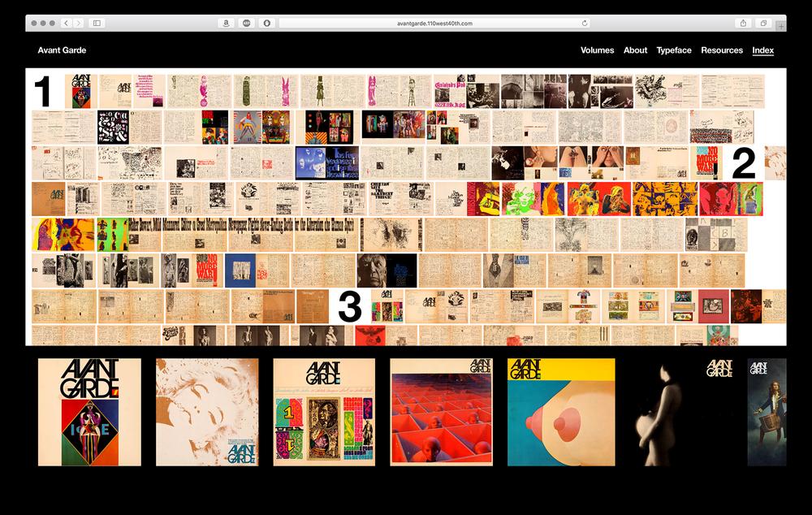This screenshot has width=812, height=515.
Task: Jump to issue marker number 2
Action: click(x=744, y=163)
